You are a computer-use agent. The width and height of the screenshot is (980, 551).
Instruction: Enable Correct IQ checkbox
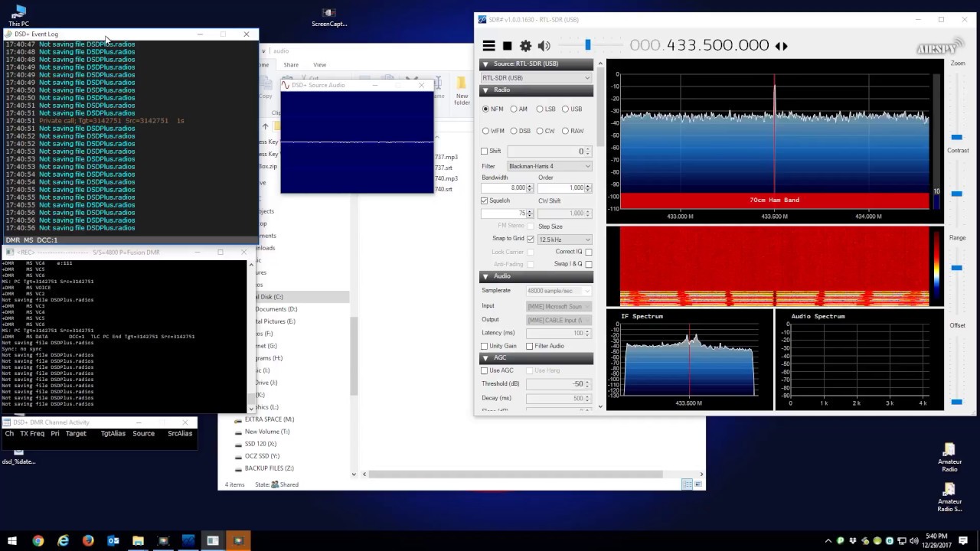tap(588, 252)
